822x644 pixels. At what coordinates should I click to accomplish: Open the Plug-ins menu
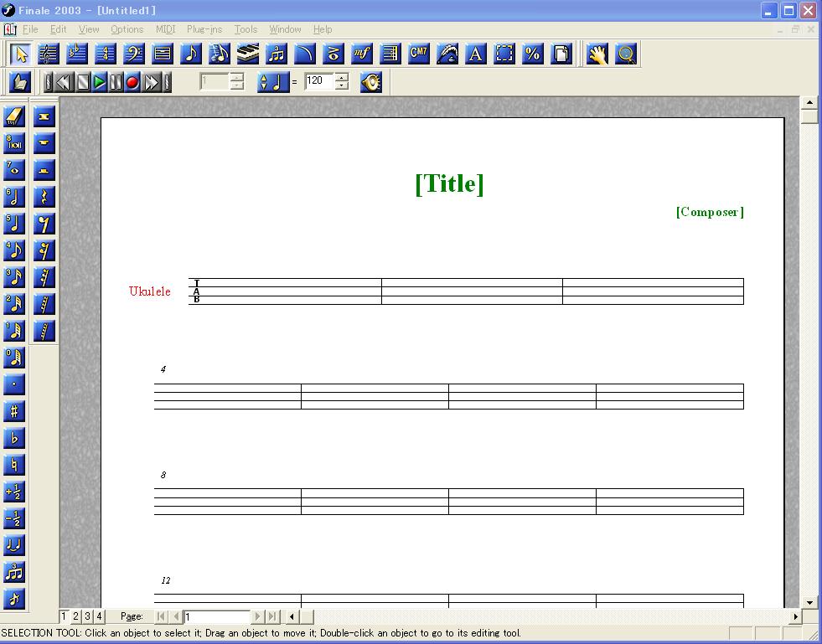(x=204, y=29)
